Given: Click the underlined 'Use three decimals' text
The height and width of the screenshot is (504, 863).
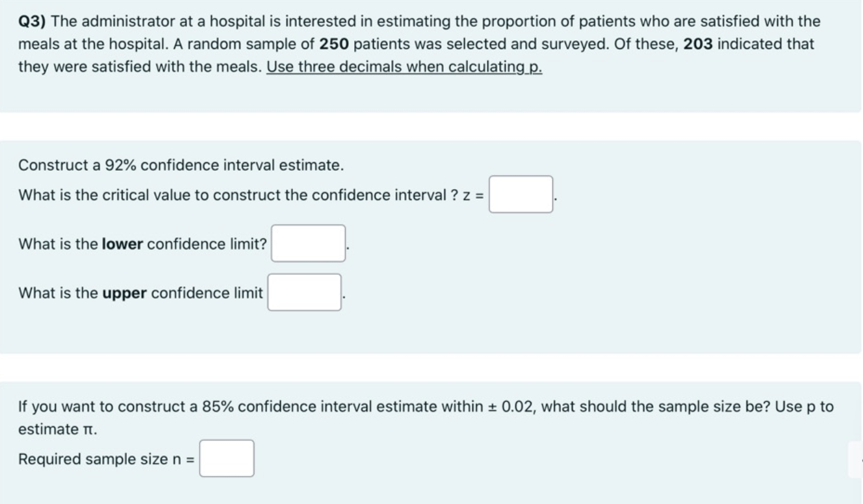Looking at the screenshot, I should (x=404, y=68).
